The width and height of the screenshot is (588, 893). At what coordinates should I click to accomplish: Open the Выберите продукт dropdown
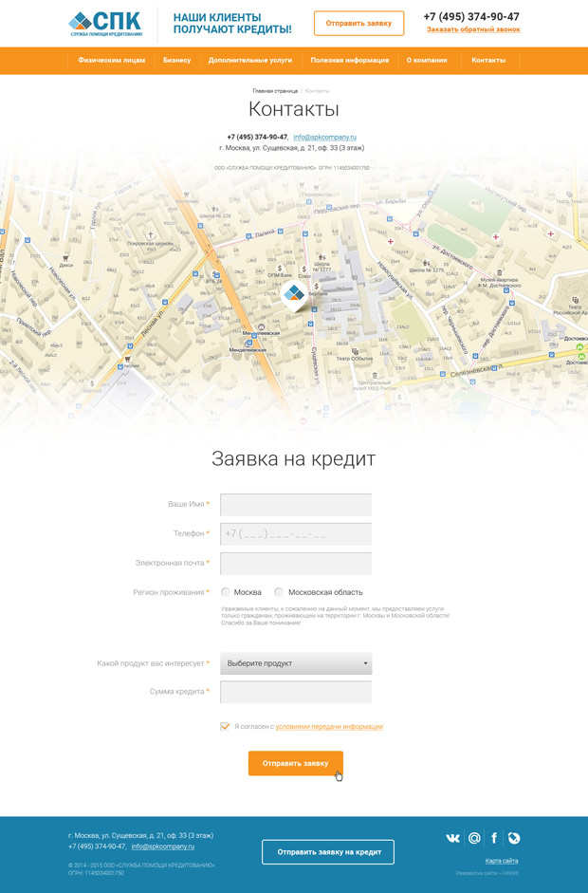pyautogui.click(x=296, y=663)
